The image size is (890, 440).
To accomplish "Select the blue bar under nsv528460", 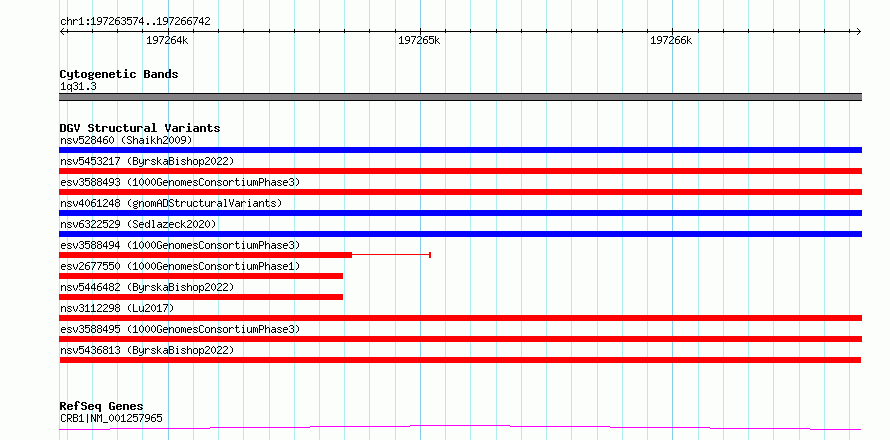I will (460, 150).
